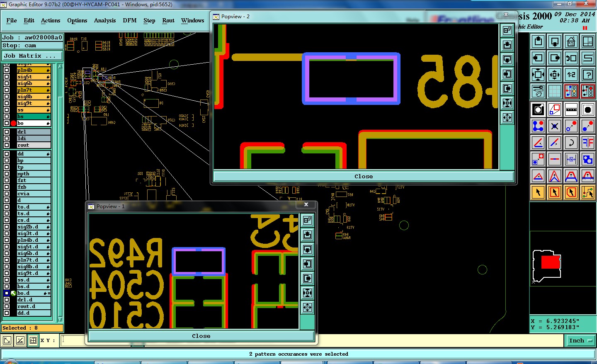597x364 pixels.
Task: Click the rotate arrow icon
Action: [x=571, y=143]
